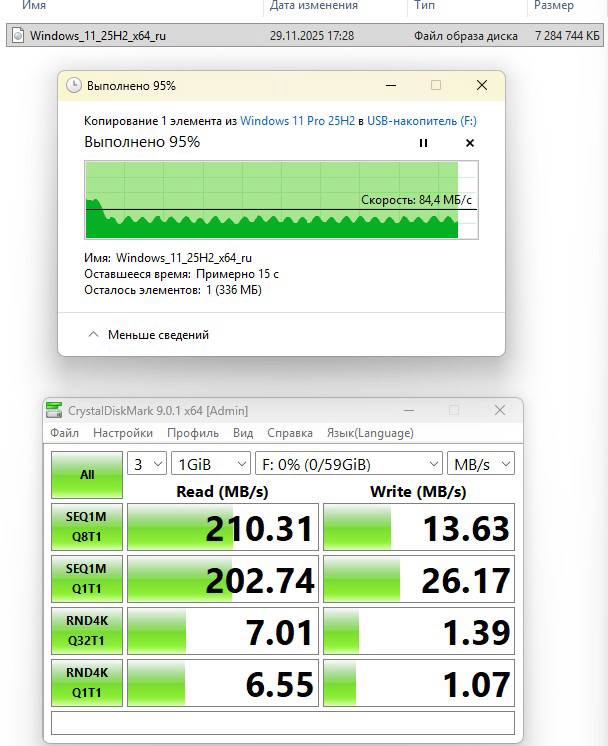
Task: Click the disk image file icon
Action: pos(17,36)
